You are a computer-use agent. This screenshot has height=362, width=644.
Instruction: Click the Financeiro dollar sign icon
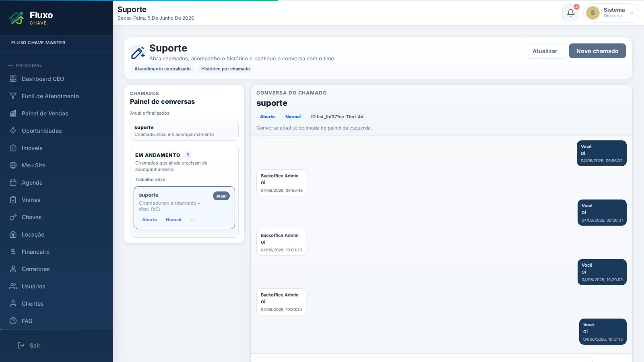(13, 252)
